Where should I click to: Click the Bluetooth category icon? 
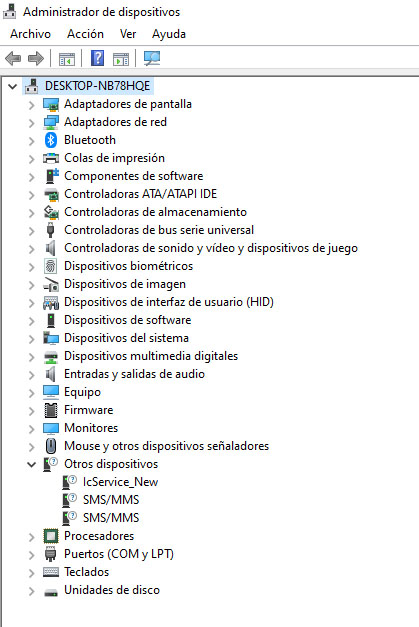click(51, 140)
